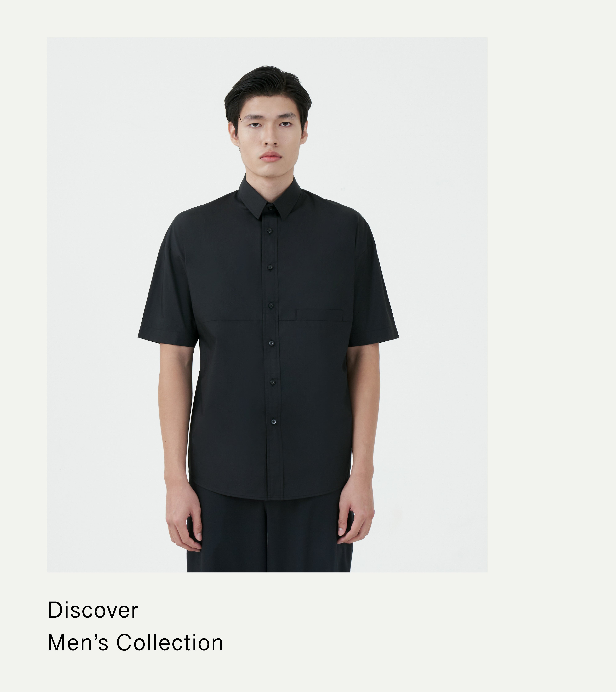
Task: Click the top placket button below collar
Action: click(269, 231)
